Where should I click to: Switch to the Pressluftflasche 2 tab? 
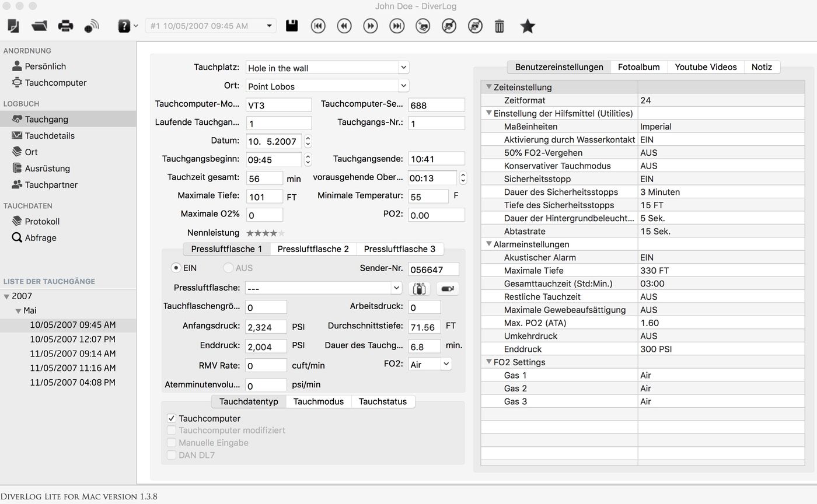[x=313, y=249]
